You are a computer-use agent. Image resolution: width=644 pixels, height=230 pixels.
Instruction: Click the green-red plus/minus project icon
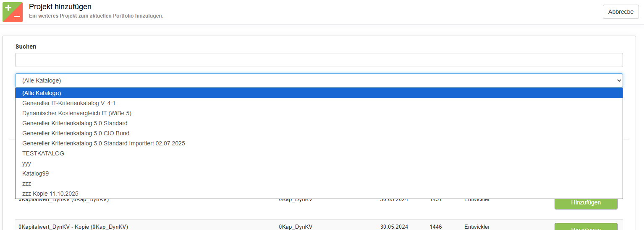[13, 12]
